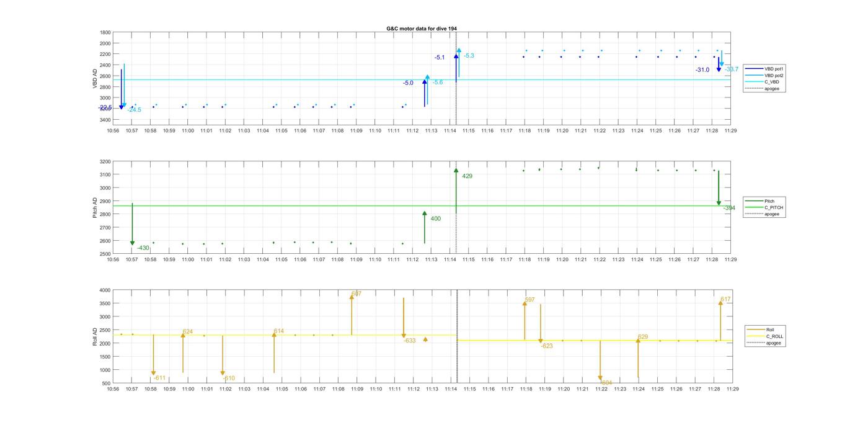Click the '607' annotation in Roll plot
Image resolution: width=868 pixels, height=430 pixels.
[x=356, y=293]
